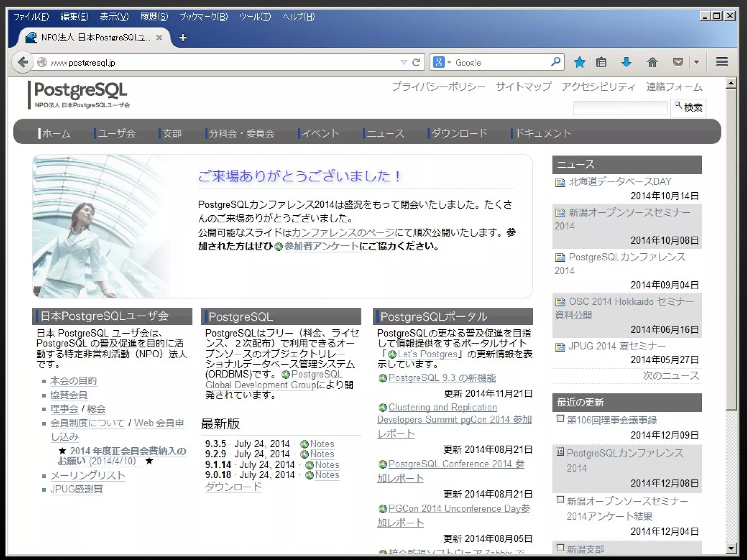Click the vertical scrollbar down arrow

click(731, 548)
